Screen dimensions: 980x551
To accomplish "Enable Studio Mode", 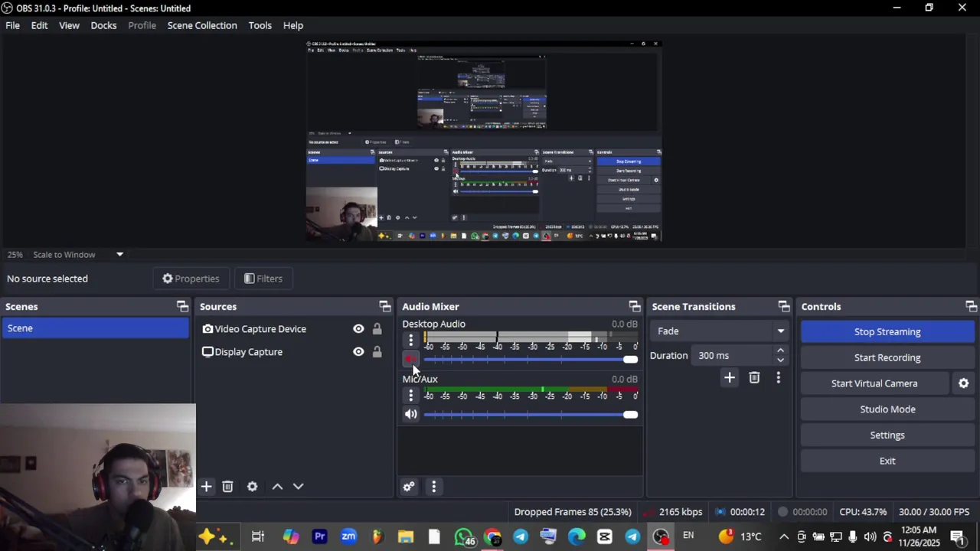I will pyautogui.click(x=887, y=409).
